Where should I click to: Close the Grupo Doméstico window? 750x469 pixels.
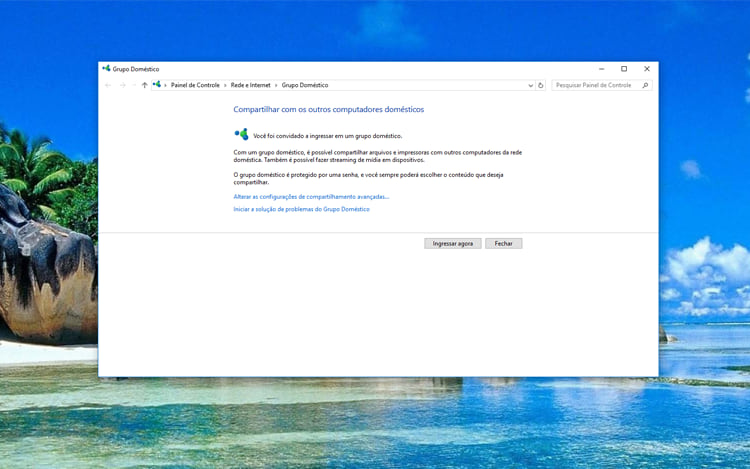point(647,69)
